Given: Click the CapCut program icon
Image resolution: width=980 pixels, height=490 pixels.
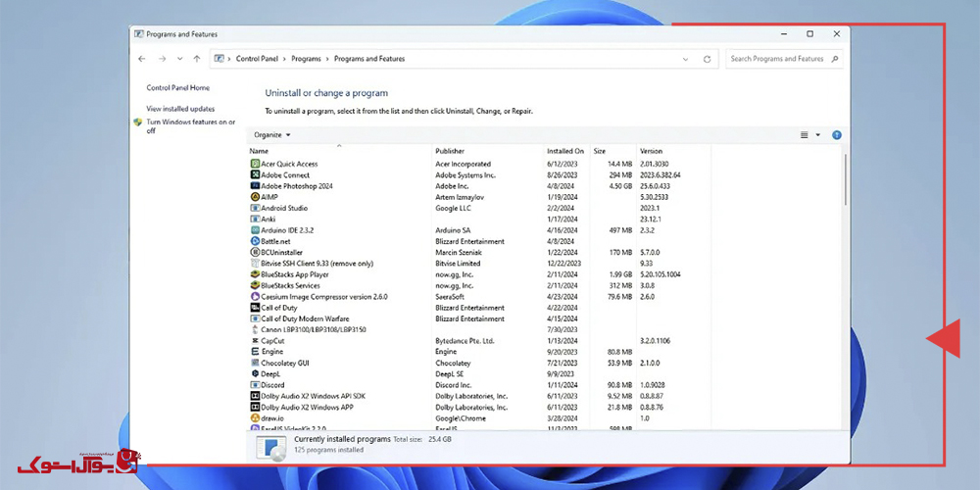Looking at the screenshot, I should (x=255, y=341).
